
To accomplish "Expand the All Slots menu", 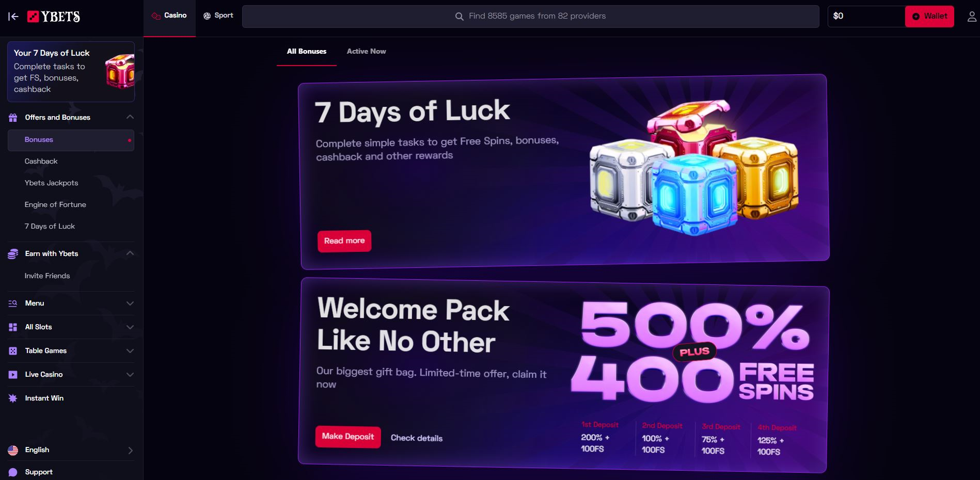I will point(130,327).
